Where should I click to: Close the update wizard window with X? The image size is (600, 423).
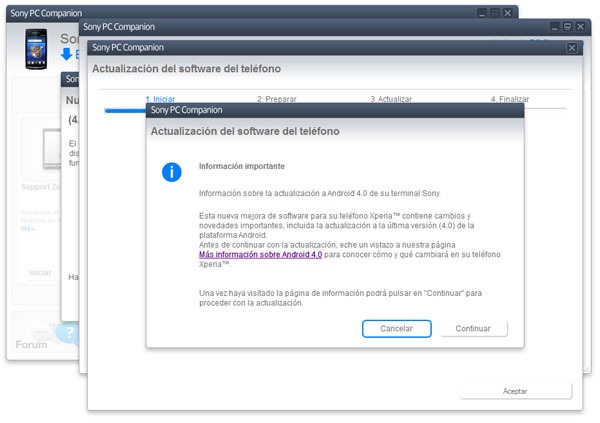tap(572, 48)
